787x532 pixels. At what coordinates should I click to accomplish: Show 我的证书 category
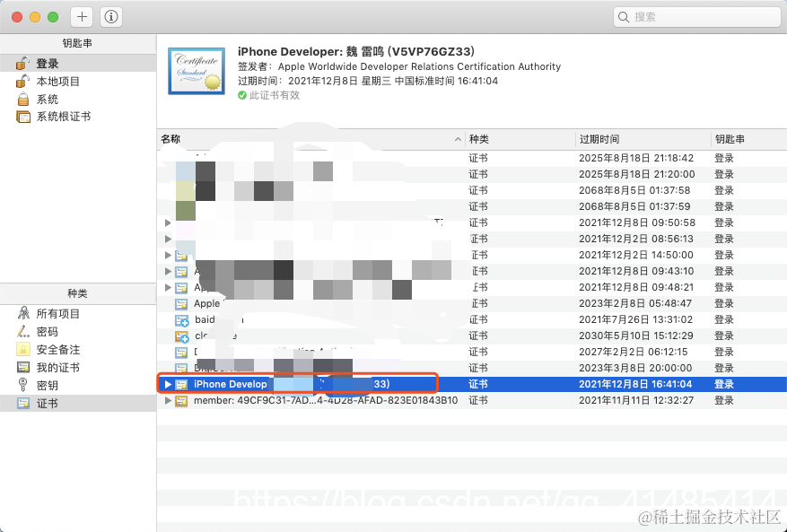(x=78, y=368)
